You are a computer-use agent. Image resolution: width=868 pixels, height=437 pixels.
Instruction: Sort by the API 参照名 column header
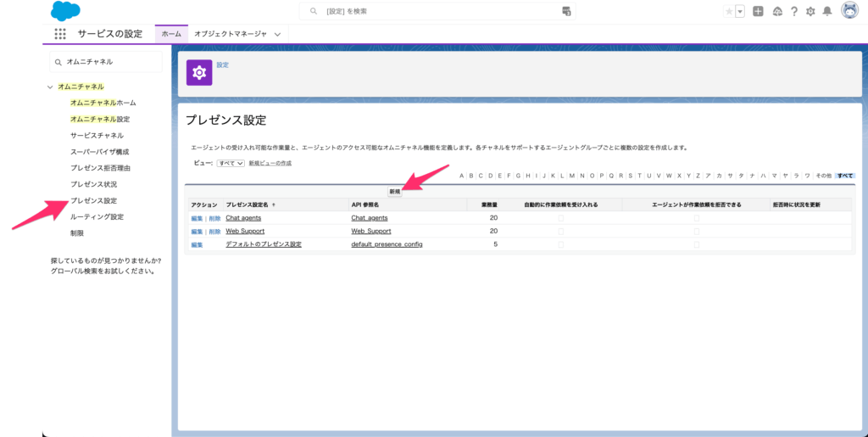click(364, 205)
